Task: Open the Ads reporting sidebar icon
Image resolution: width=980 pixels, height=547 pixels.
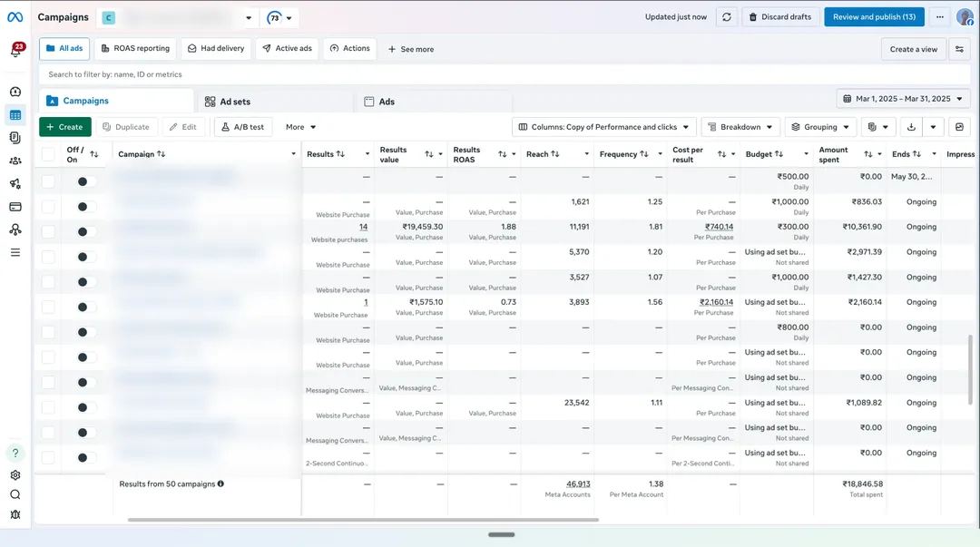Action: pos(15,138)
